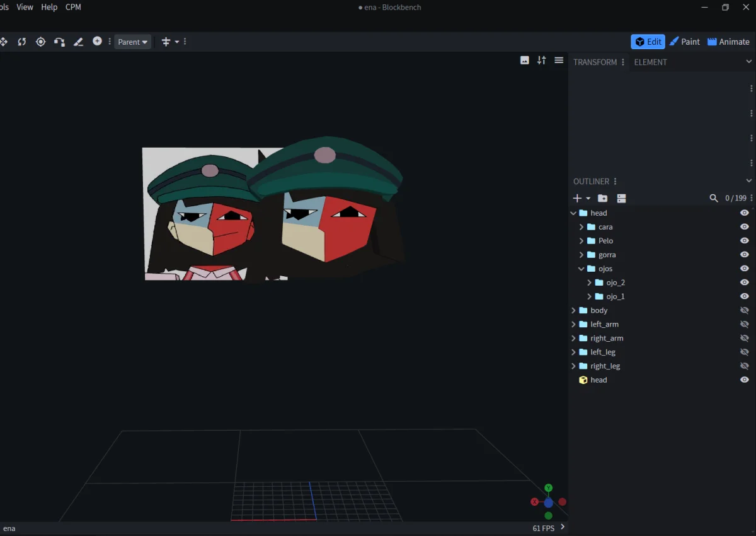This screenshot has height=536, width=756.
Task: Hide the head group using its eye
Action: (745, 213)
